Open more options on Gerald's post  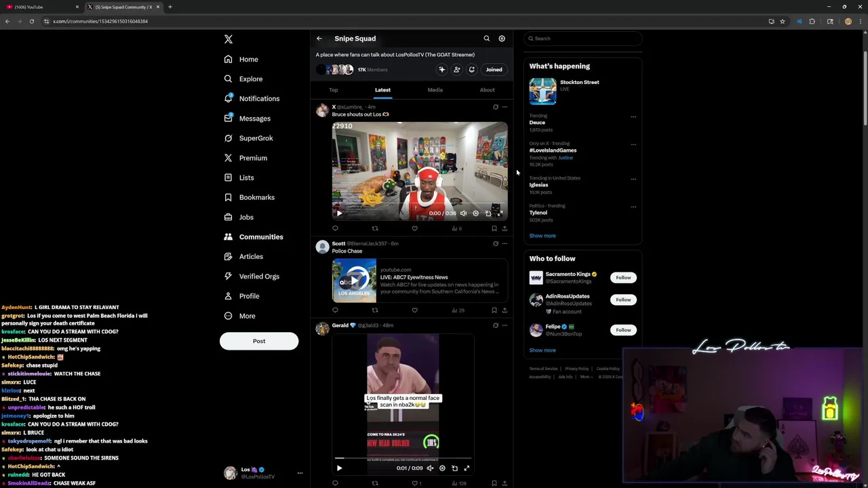[x=505, y=325]
